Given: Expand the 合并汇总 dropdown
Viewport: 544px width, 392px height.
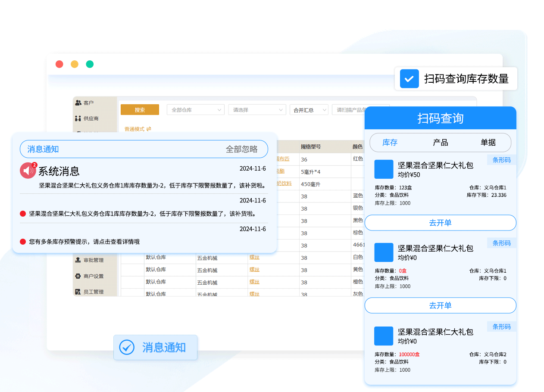Looking at the screenshot, I should coord(309,110).
